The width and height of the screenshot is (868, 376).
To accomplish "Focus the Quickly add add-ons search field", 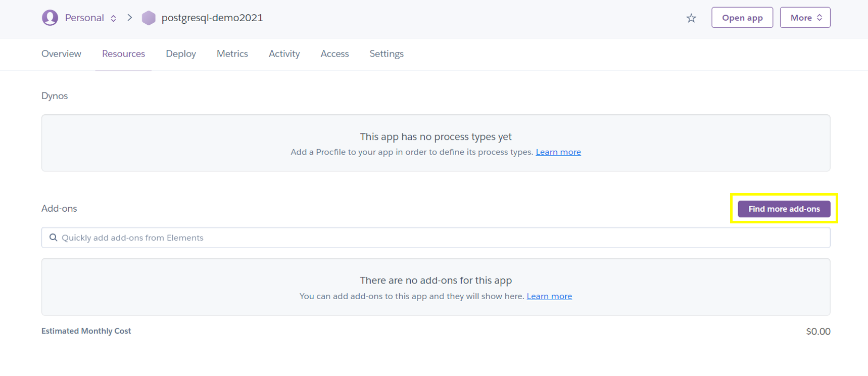I will 436,238.
